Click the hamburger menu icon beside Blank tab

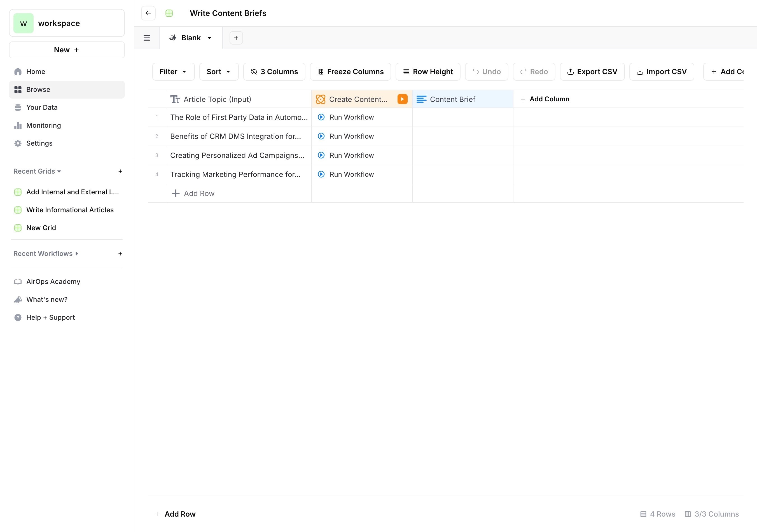tap(147, 38)
